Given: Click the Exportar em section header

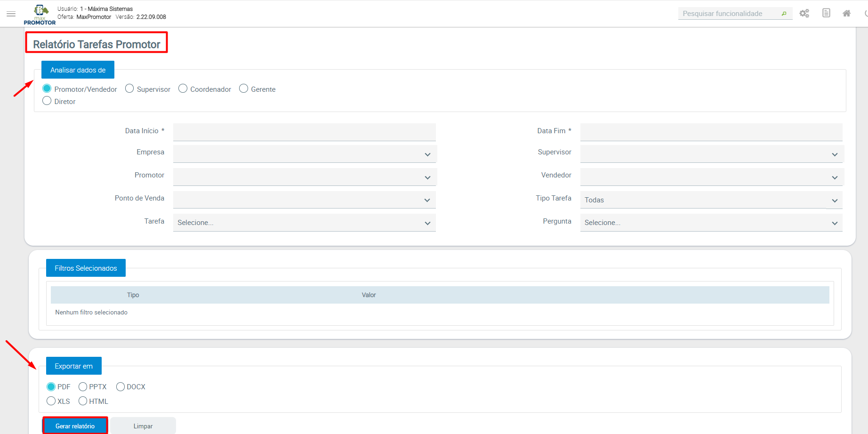Looking at the screenshot, I should click(x=74, y=366).
